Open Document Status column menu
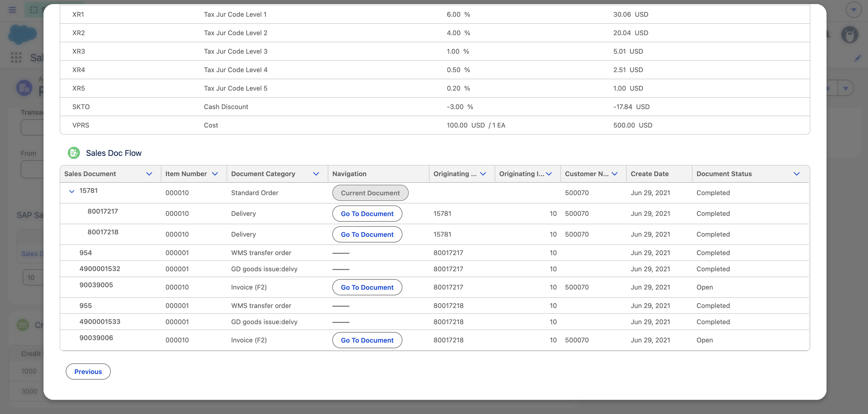The image size is (868, 414). (797, 174)
